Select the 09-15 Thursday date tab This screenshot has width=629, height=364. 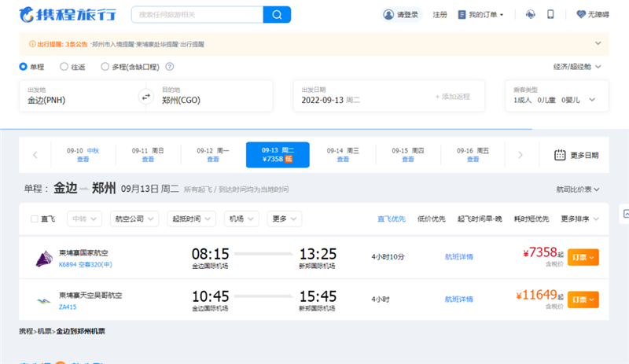[408, 155]
